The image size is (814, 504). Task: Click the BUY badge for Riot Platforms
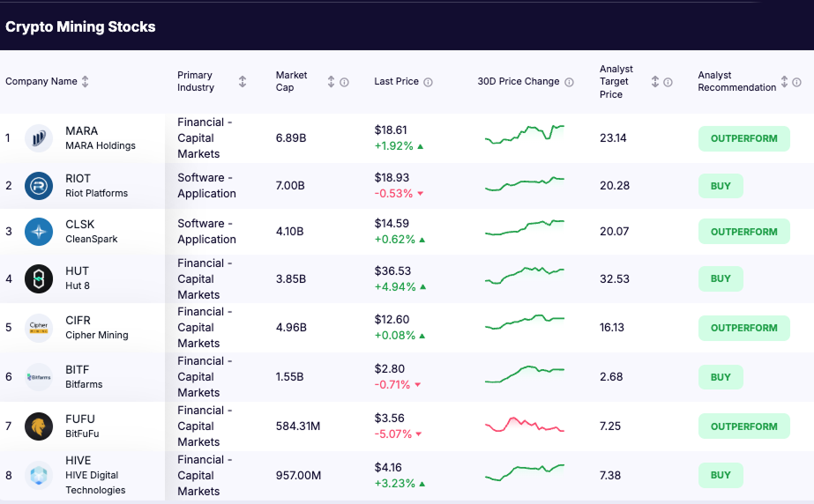click(x=721, y=186)
